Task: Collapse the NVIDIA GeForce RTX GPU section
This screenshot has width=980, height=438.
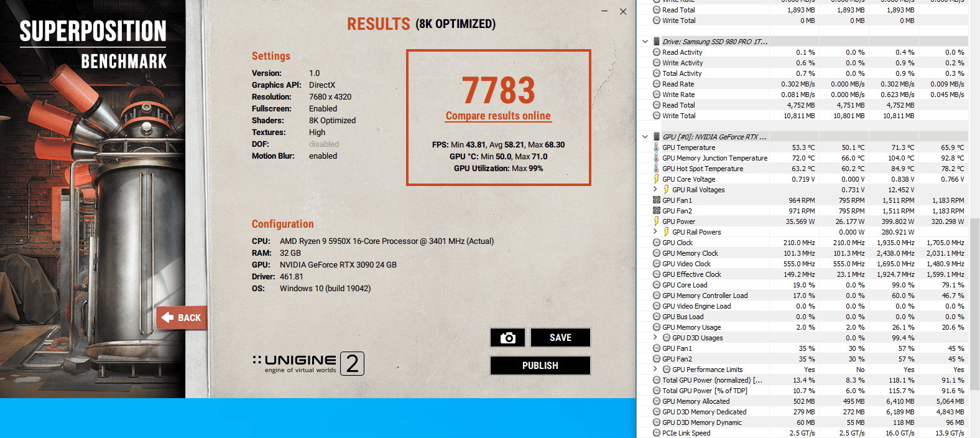Action: (645, 137)
